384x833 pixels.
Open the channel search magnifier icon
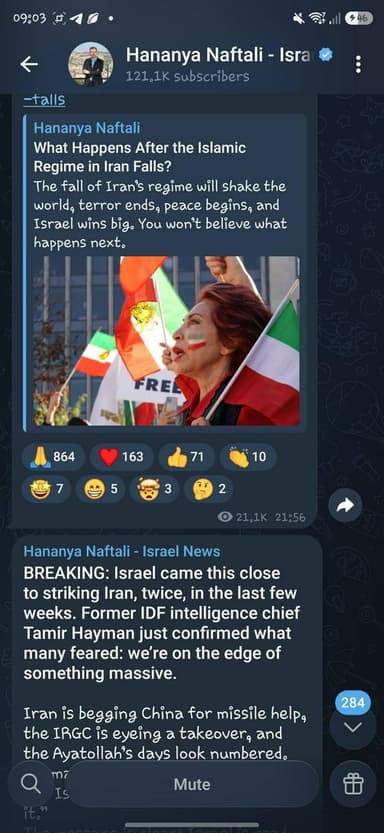(31, 783)
